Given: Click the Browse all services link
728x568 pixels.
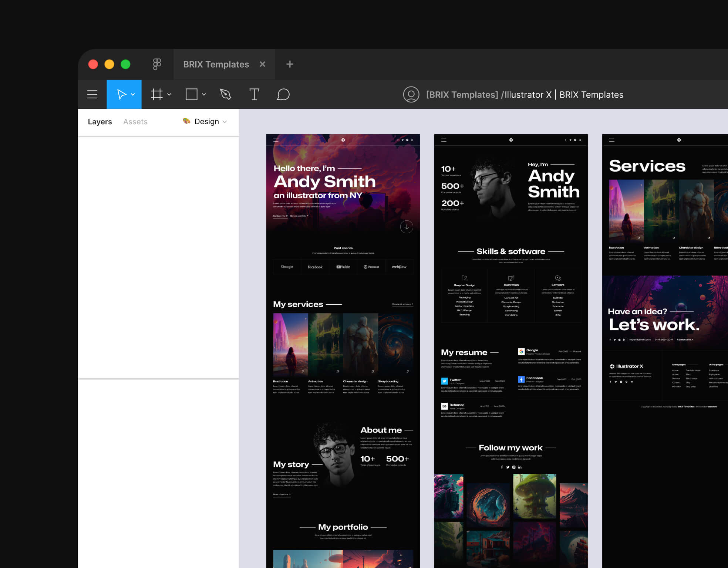Looking at the screenshot, I should point(402,304).
